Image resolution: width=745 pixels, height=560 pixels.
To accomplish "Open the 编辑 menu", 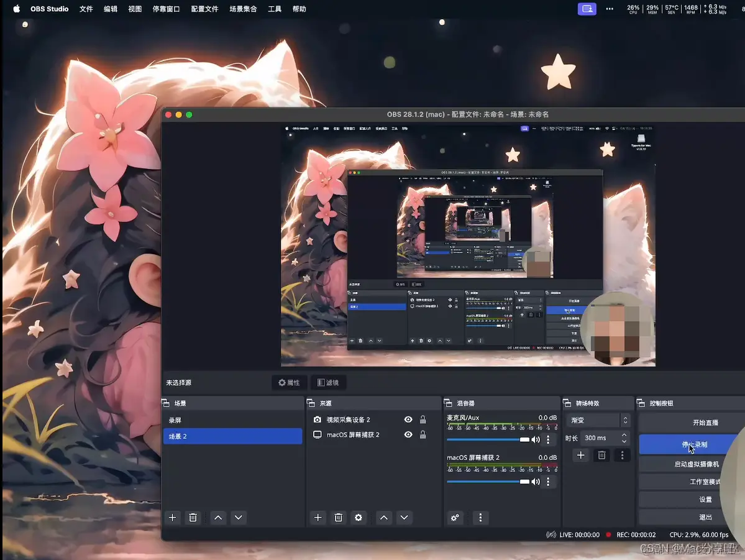I will click(110, 9).
